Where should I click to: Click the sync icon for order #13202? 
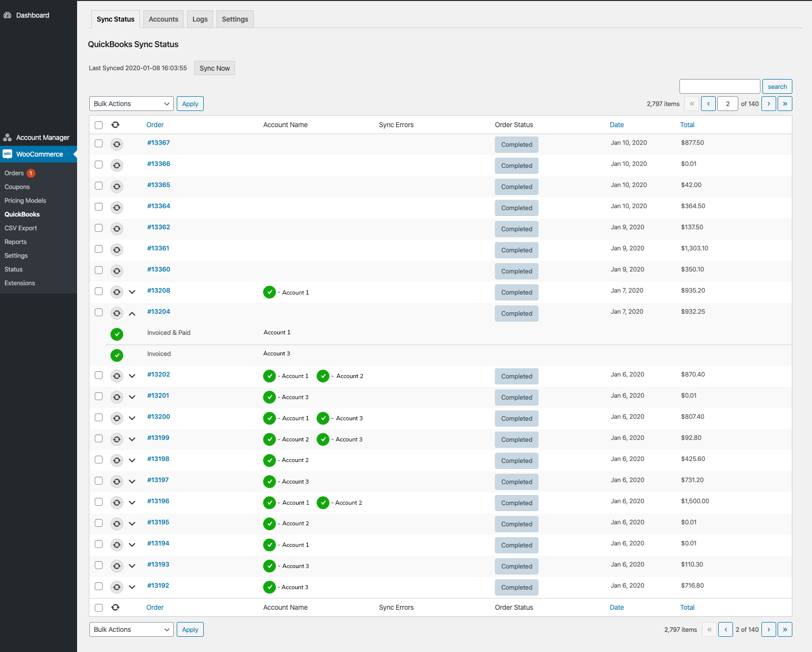pyautogui.click(x=117, y=376)
